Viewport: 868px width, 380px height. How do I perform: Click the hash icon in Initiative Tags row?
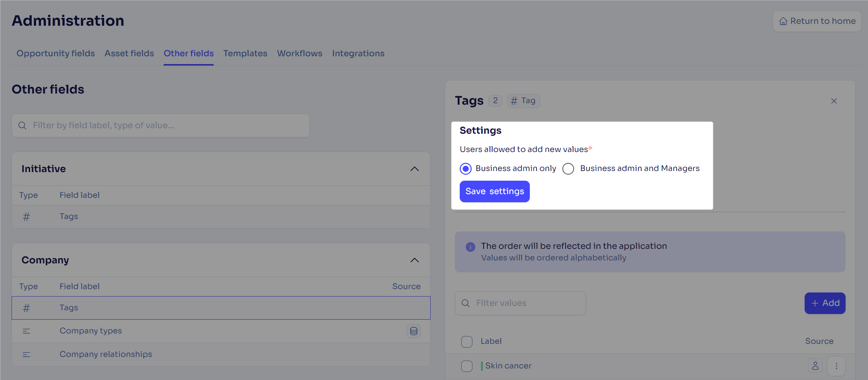(26, 216)
